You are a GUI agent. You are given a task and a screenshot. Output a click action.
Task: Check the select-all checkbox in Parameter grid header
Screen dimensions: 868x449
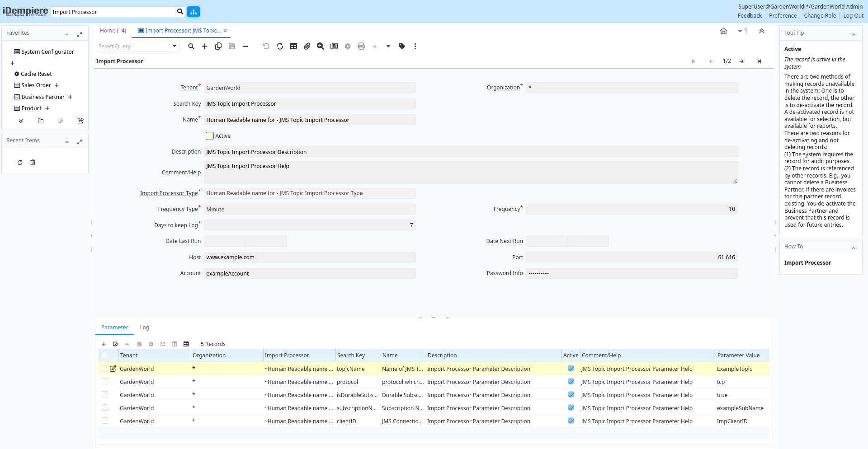(x=105, y=355)
